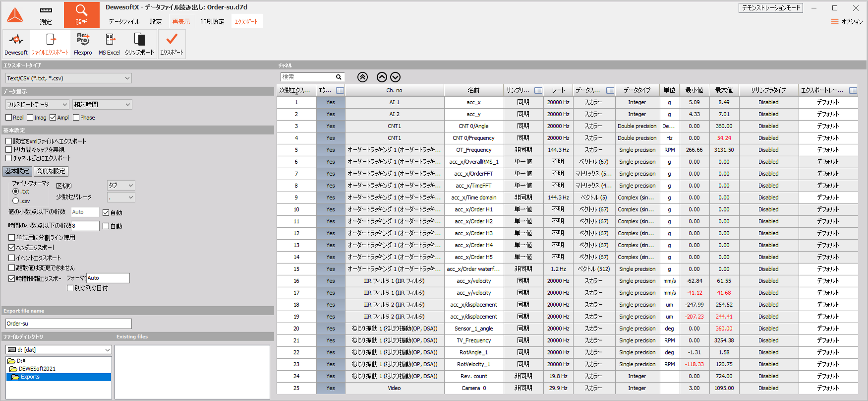Click the search magnifier icon
The height and width of the screenshot is (401, 868).
(339, 77)
